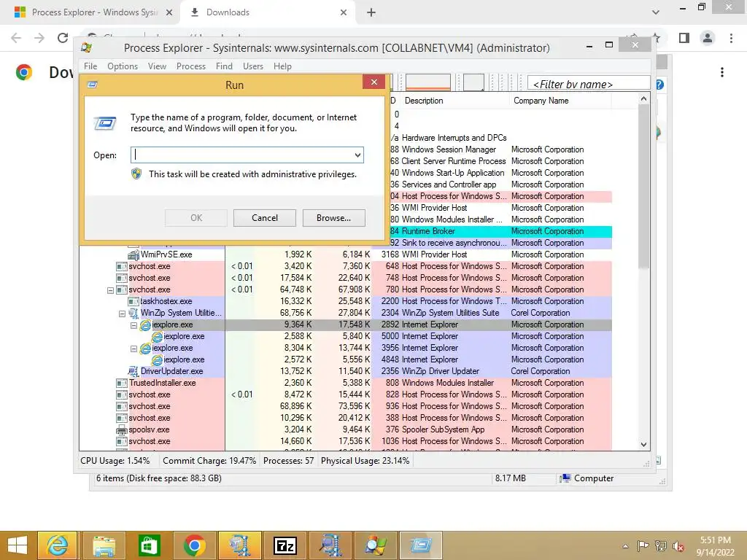The width and height of the screenshot is (747, 560).
Task: Click the DriverUpdater.exe process icon
Action: 133,371
